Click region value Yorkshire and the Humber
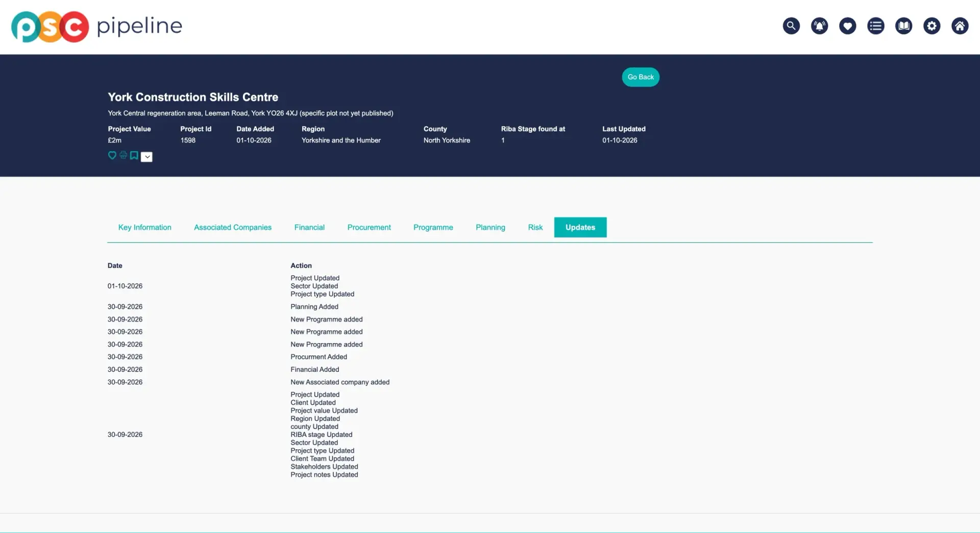This screenshot has height=533, width=980. tap(341, 140)
